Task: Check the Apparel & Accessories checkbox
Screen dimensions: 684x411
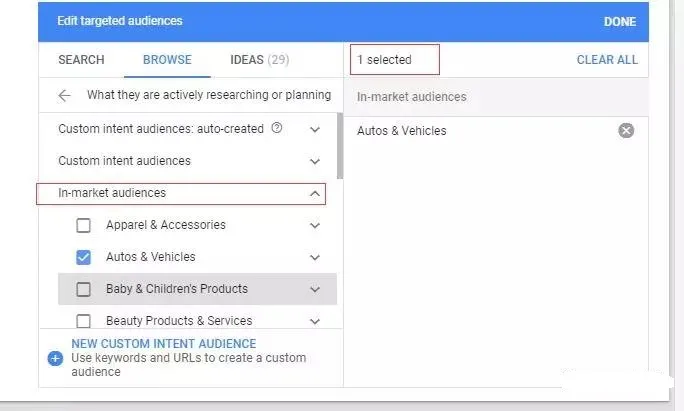Action: 83,226
